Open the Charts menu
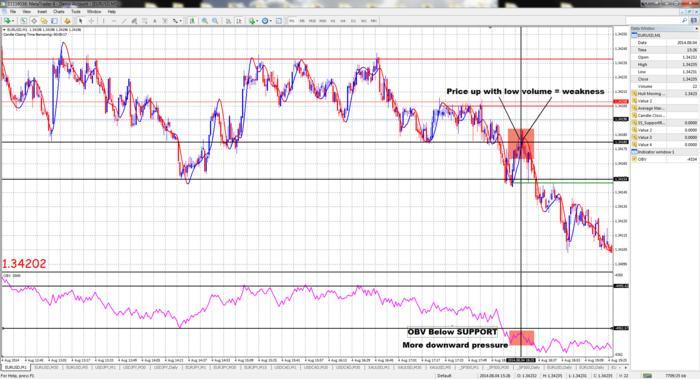The image size is (700, 379). 59,12
